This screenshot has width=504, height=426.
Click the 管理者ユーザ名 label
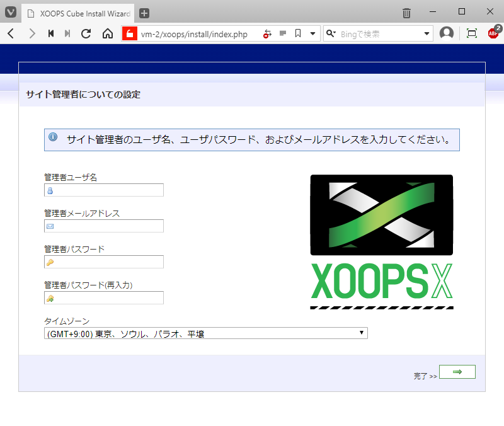coord(71,177)
